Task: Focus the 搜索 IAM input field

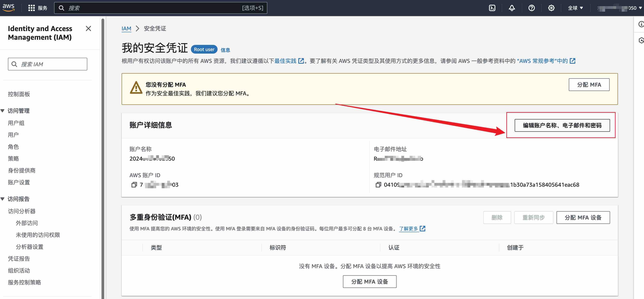Action: click(48, 64)
